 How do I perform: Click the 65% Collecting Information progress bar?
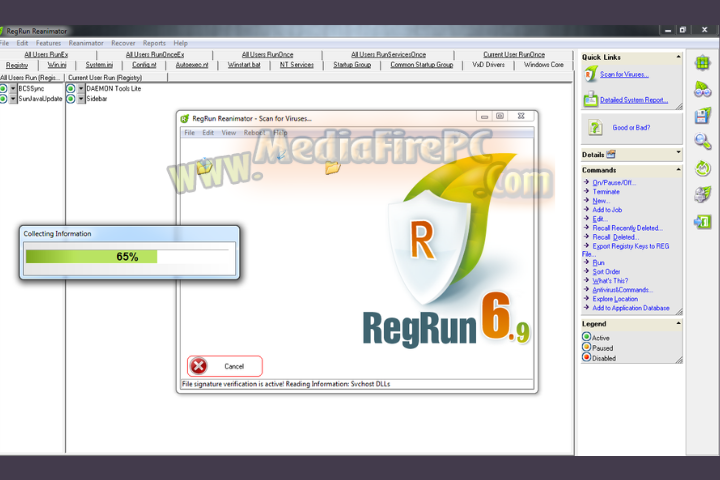point(129,256)
